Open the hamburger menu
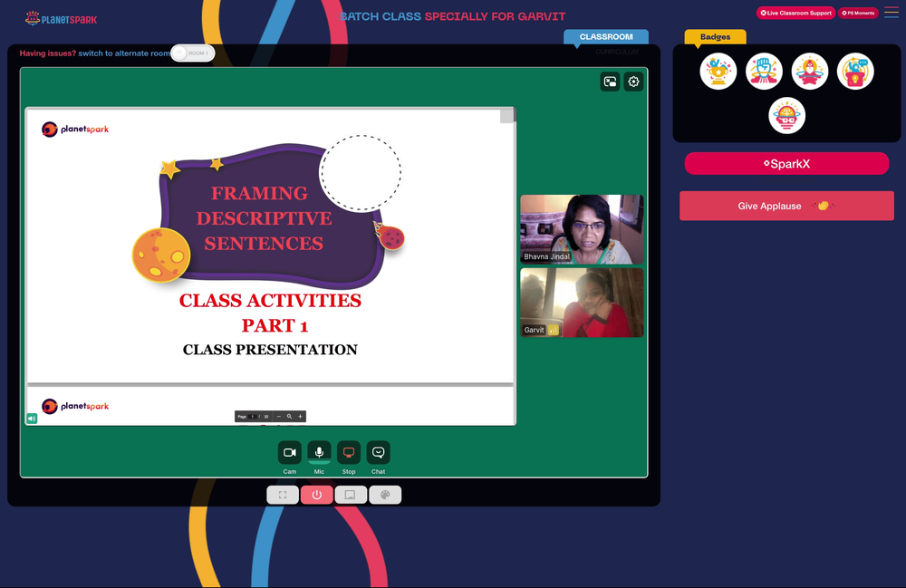The image size is (906, 588). pos(891,13)
